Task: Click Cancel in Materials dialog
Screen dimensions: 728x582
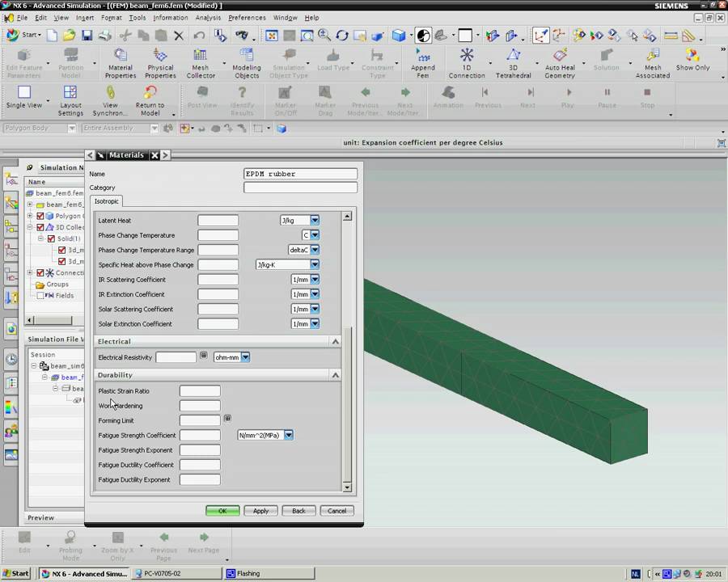Action: [336, 511]
